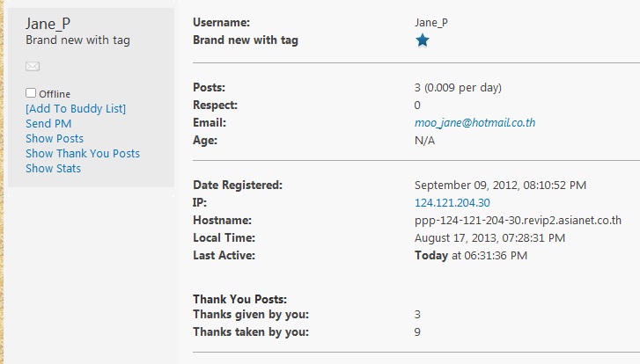Image resolution: width=640 pixels, height=364 pixels.
Task: Click Last Active Today timestamp
Action: 470,255
